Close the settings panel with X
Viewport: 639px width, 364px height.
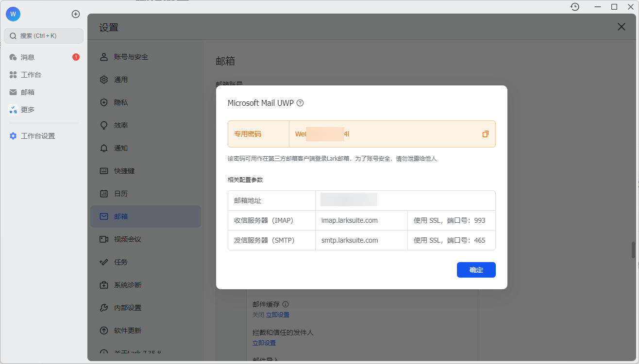click(621, 27)
